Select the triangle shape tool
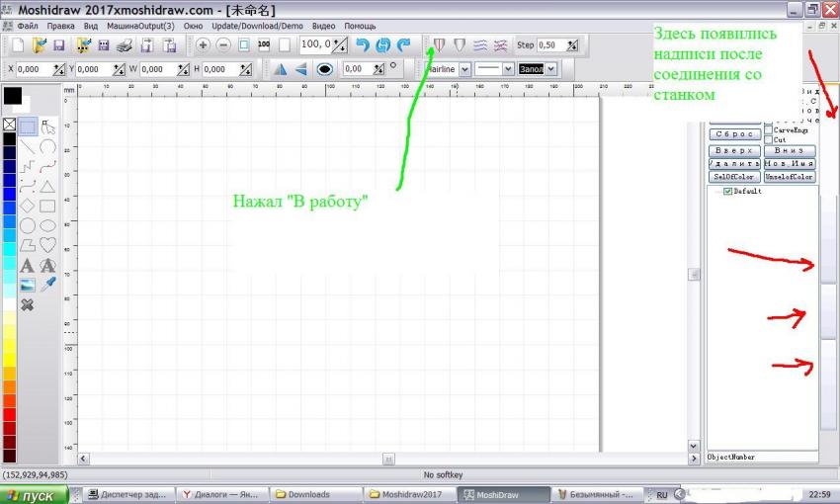Screen dimensions: 840x504 (x=47, y=186)
